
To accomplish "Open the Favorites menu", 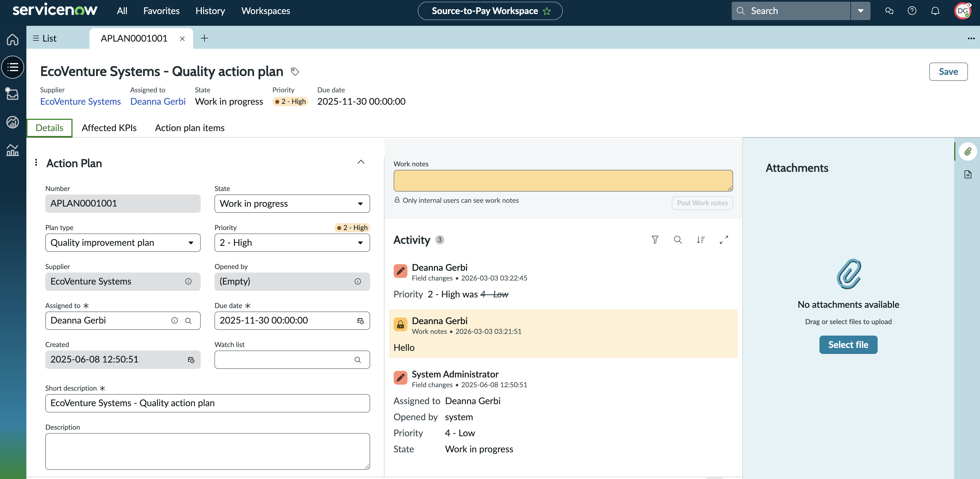I will [x=161, y=11].
